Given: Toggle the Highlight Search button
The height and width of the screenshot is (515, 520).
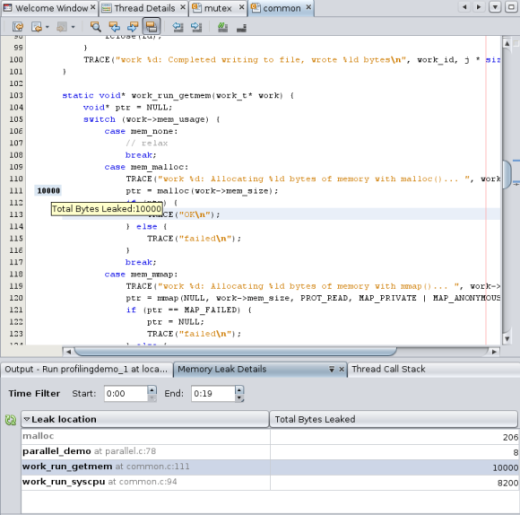Looking at the screenshot, I should tap(151, 27).
